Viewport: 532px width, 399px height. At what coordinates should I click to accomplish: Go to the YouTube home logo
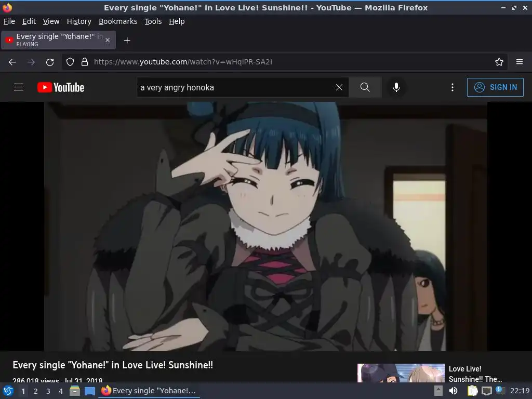pos(61,87)
